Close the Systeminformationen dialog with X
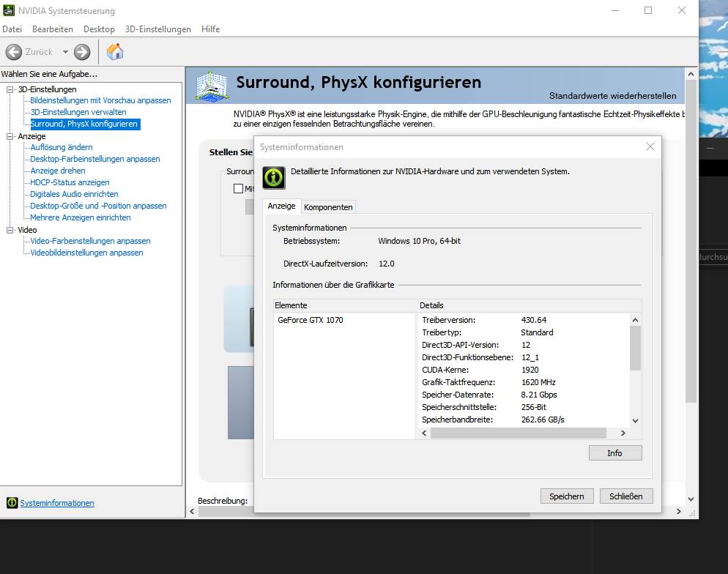The width and height of the screenshot is (728, 574). (x=650, y=146)
